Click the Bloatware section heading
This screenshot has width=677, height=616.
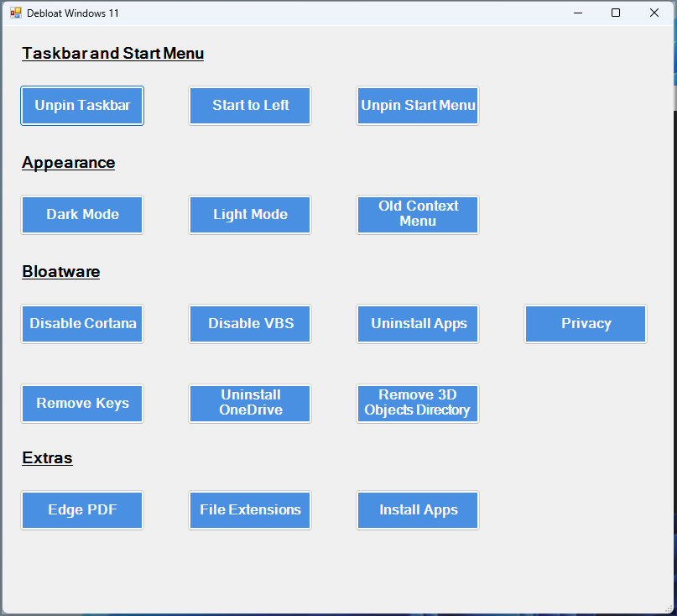tap(60, 271)
